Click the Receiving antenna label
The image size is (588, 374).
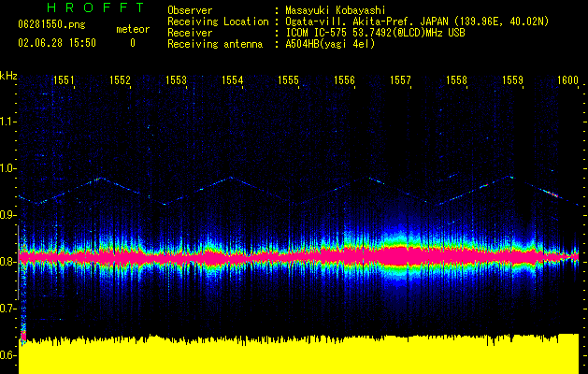pos(215,44)
